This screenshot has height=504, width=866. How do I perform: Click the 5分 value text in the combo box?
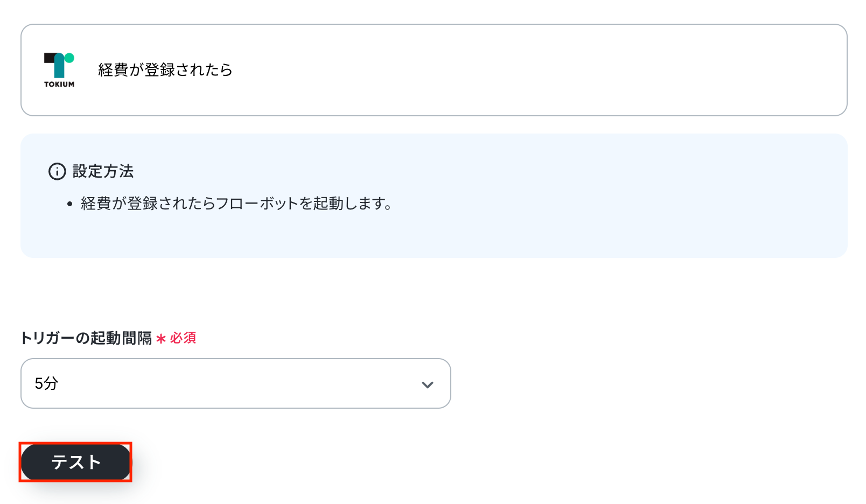(x=46, y=383)
